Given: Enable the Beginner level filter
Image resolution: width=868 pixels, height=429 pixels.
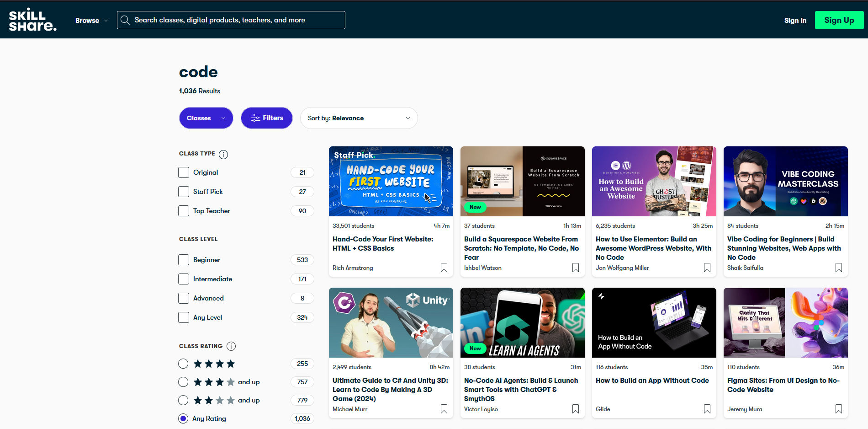Looking at the screenshot, I should click(184, 260).
